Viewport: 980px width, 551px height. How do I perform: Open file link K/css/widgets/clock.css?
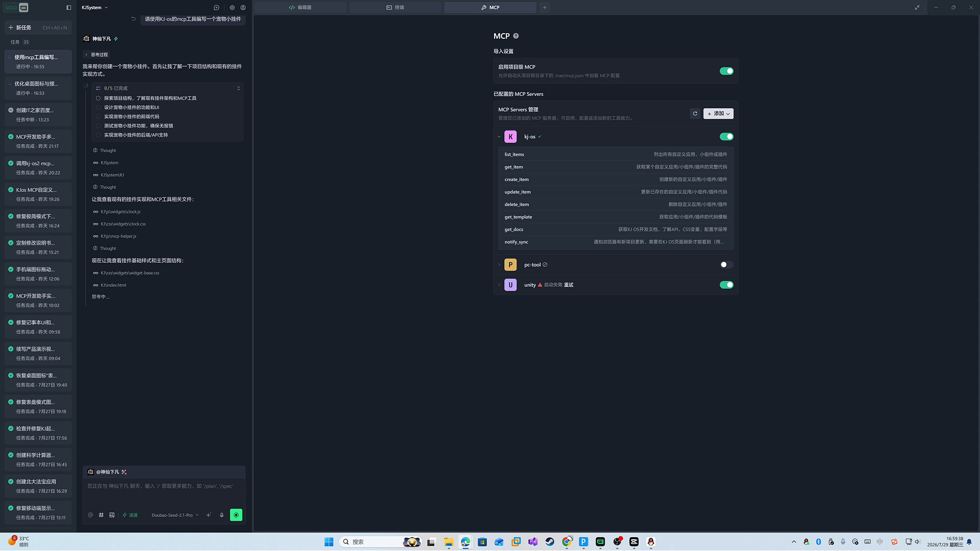tap(123, 224)
